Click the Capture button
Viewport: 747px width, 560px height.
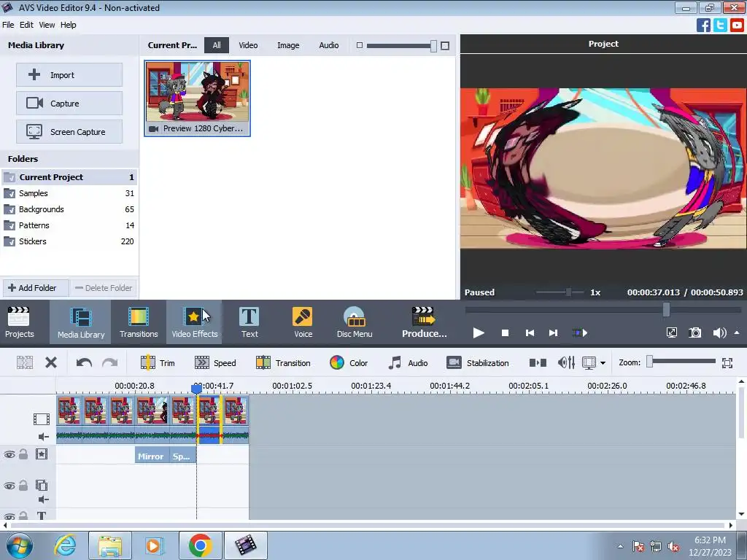click(x=69, y=104)
